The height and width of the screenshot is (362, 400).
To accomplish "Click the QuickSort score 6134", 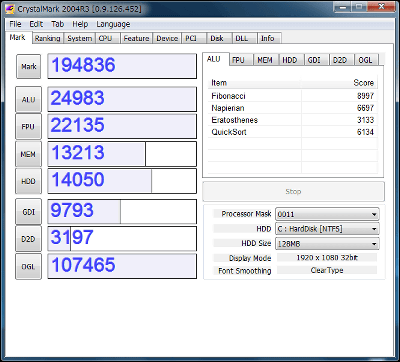I will [x=365, y=132].
